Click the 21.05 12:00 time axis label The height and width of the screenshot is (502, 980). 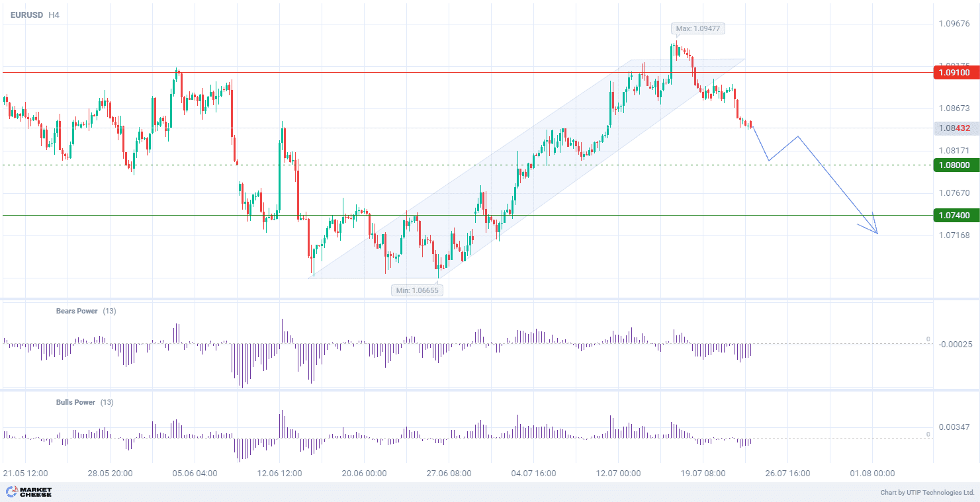coord(25,474)
